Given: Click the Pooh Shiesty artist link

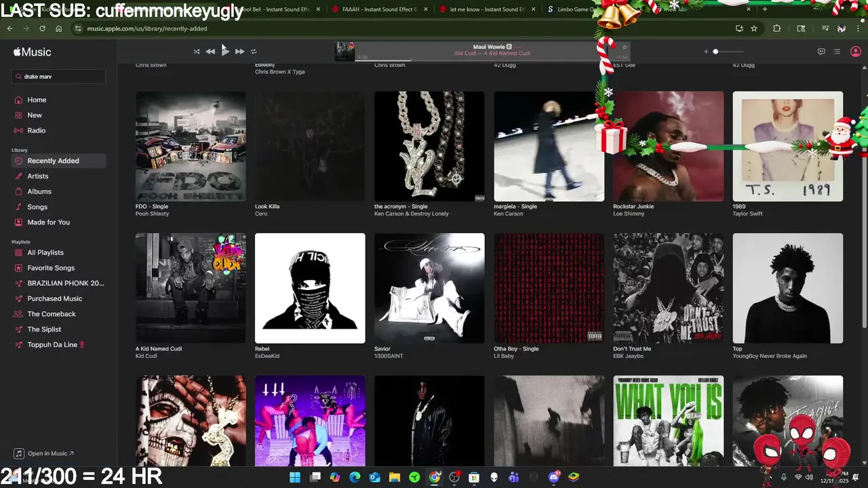Looking at the screenshot, I should tap(152, 213).
